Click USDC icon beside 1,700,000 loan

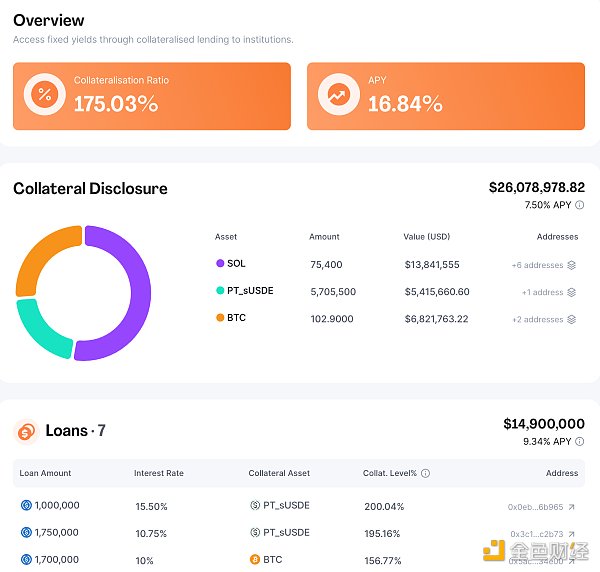[x=26, y=560]
